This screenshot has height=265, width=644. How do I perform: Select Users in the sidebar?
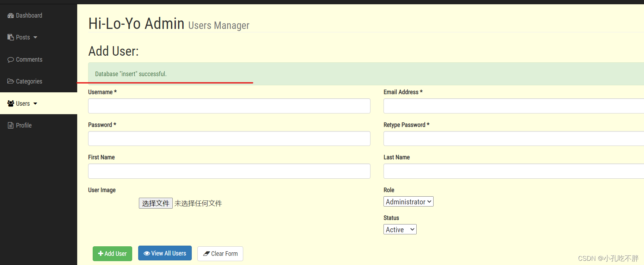[38, 103]
